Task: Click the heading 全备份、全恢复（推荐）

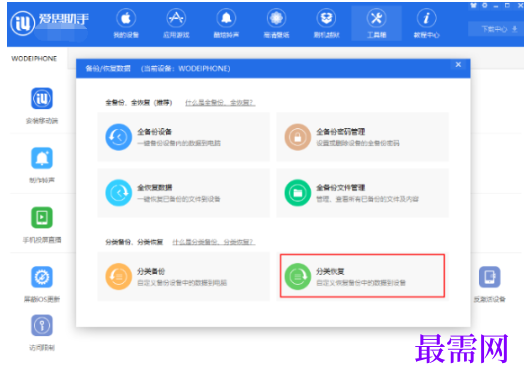Action: tap(139, 102)
